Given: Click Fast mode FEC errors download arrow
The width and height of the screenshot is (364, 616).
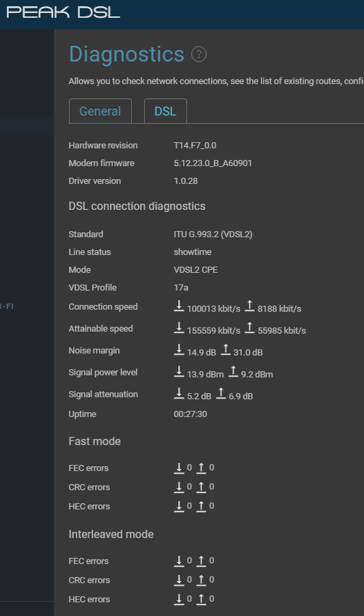Looking at the screenshot, I should pyautogui.click(x=179, y=468).
